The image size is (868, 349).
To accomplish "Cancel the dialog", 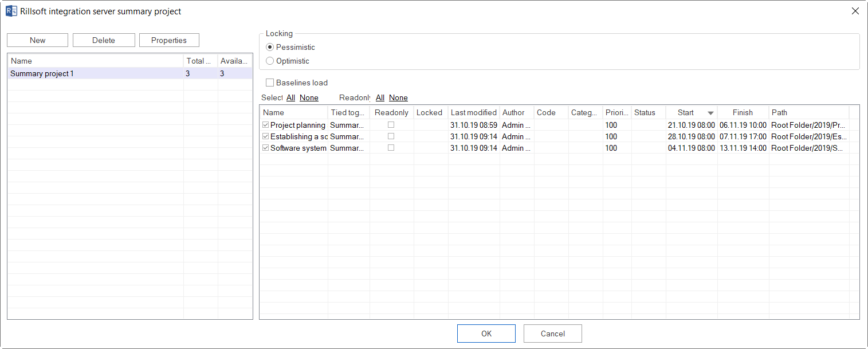I will point(553,334).
